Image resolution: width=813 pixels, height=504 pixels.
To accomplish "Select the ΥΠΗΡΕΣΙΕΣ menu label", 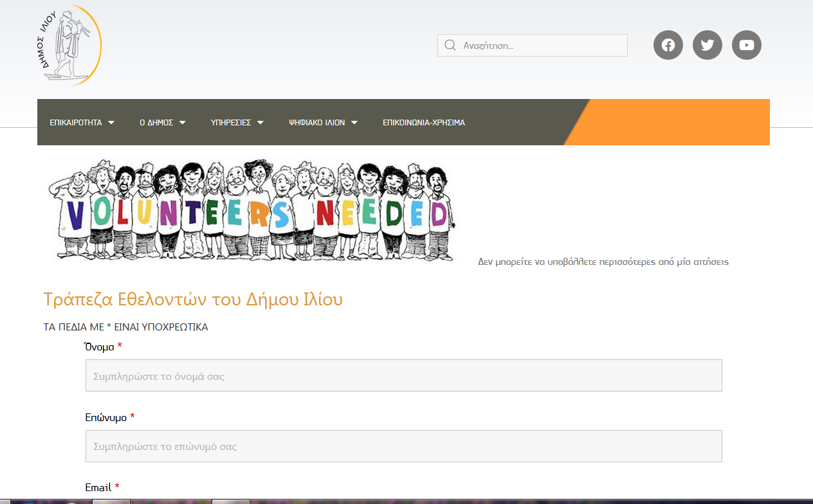I will click(x=231, y=123).
